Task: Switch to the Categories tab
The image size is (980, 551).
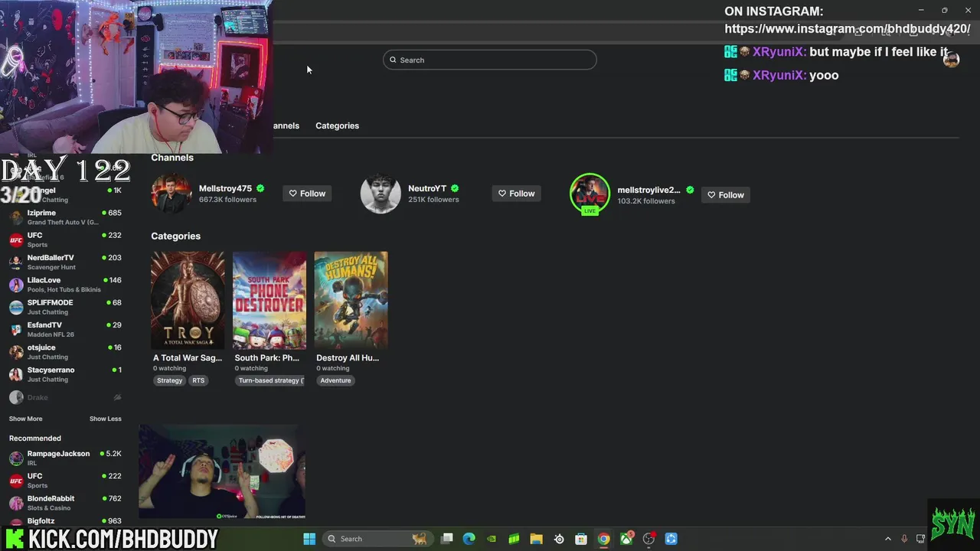Action: pyautogui.click(x=337, y=126)
